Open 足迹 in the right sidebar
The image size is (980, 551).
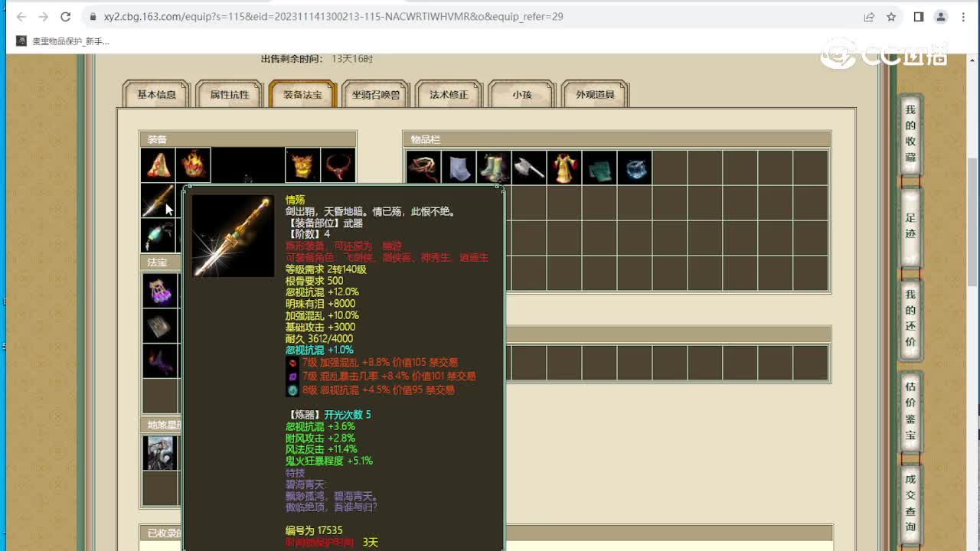point(910,227)
